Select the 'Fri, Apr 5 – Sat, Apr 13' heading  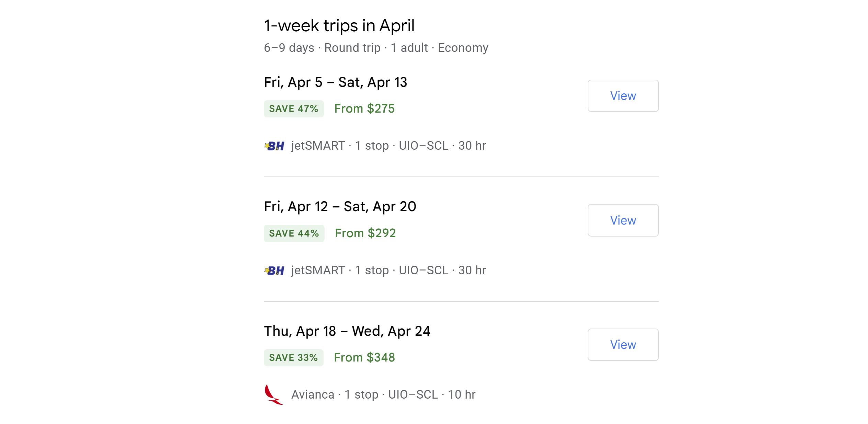coord(335,82)
